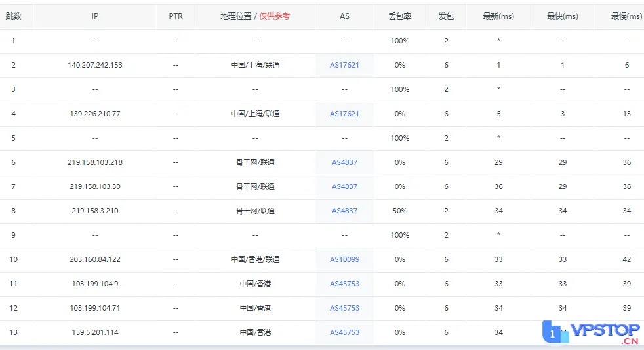Click 100% loss value in hop 9
Image resolution: width=644 pixels, height=350 pixels.
(399, 235)
